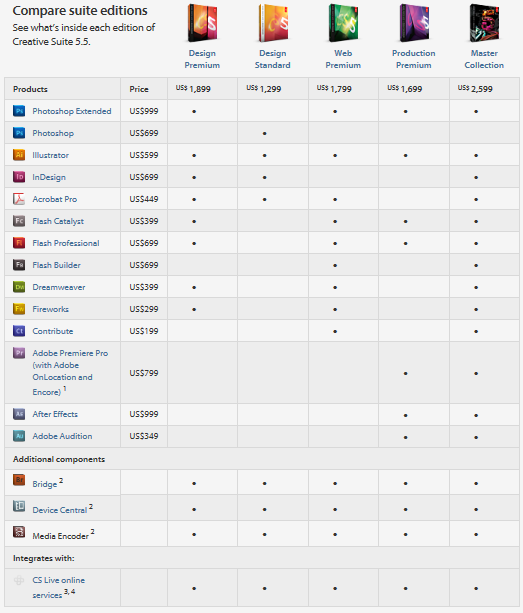
Task: Open the Design Standard edition link
Action: click(273, 59)
